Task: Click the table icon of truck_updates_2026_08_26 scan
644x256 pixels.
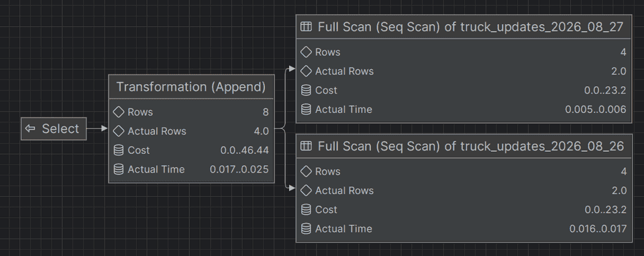Action: [x=306, y=146]
